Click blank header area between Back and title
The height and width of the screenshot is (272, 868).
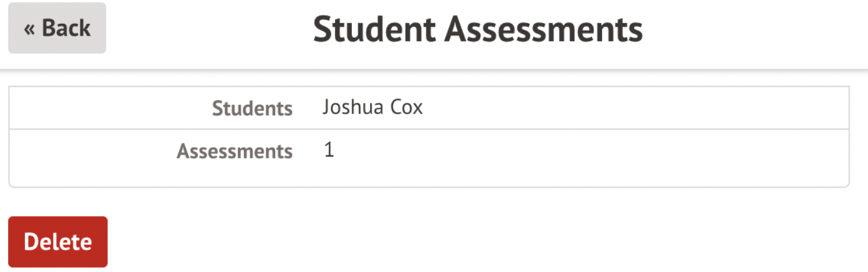coord(207,29)
